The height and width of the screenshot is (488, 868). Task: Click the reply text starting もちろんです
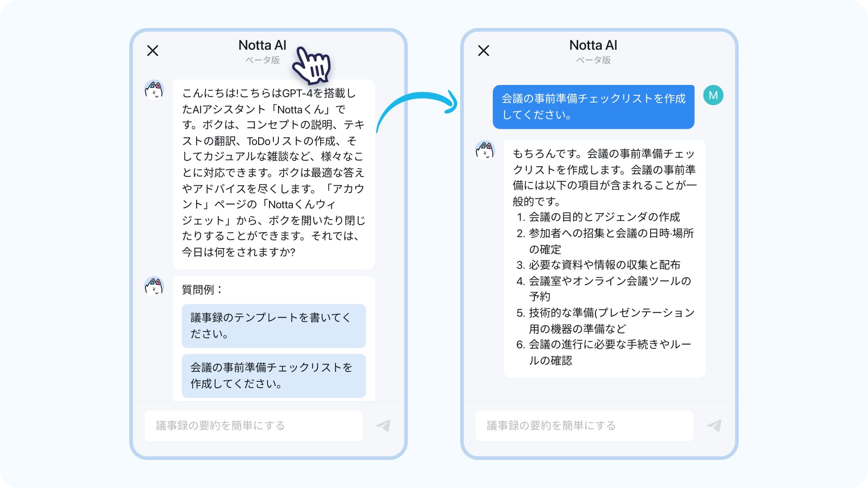604,178
